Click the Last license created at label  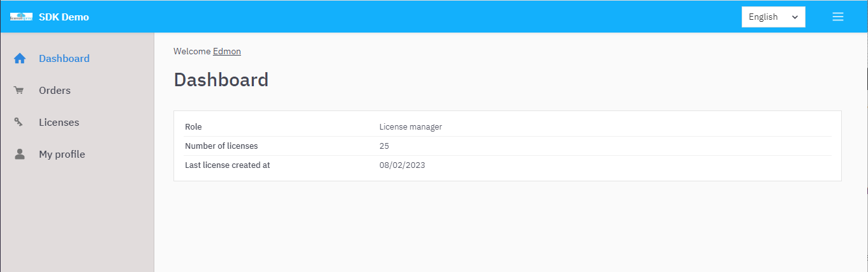[x=227, y=165]
